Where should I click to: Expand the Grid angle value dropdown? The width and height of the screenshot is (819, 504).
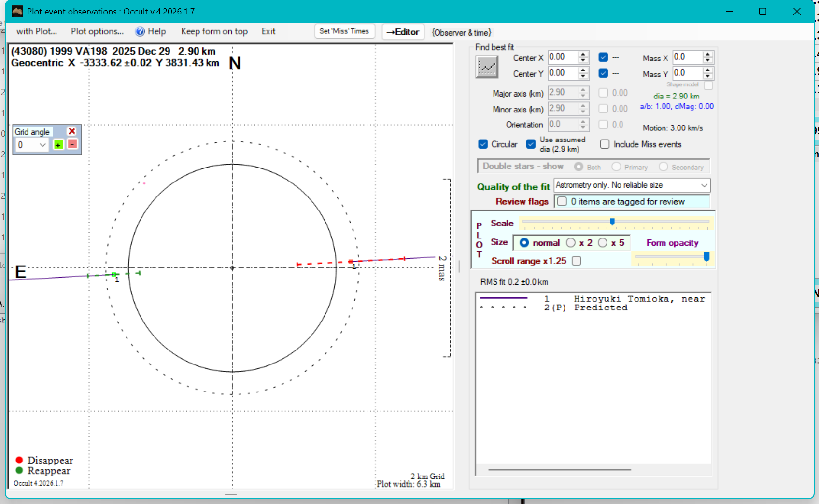pos(42,145)
